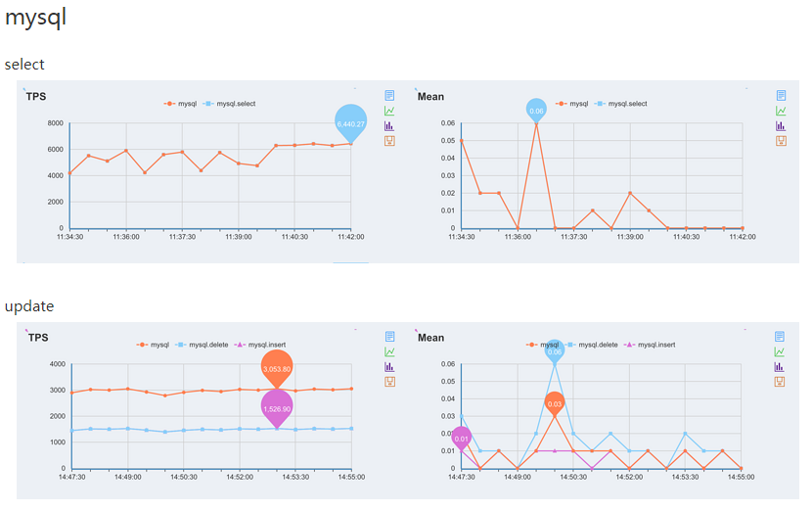This screenshot has height=511, width=812.
Task: Click the TPS title in update section
Action: click(38, 338)
